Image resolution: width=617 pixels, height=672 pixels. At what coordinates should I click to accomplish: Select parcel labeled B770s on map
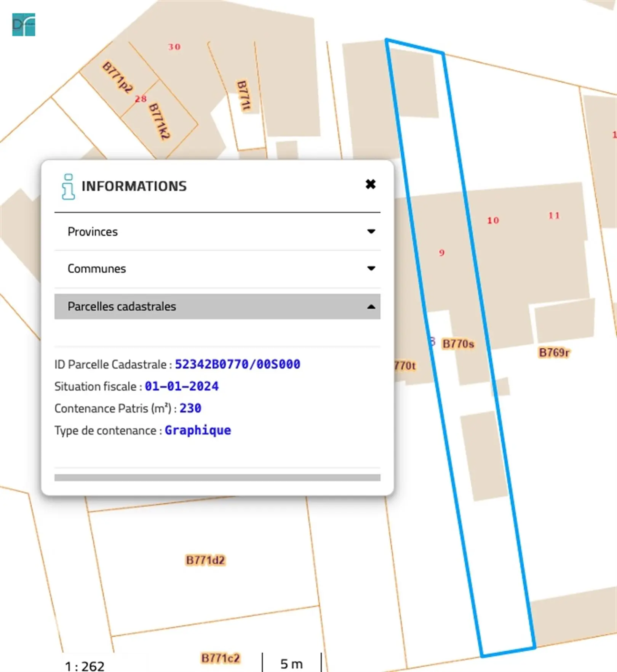click(x=458, y=344)
